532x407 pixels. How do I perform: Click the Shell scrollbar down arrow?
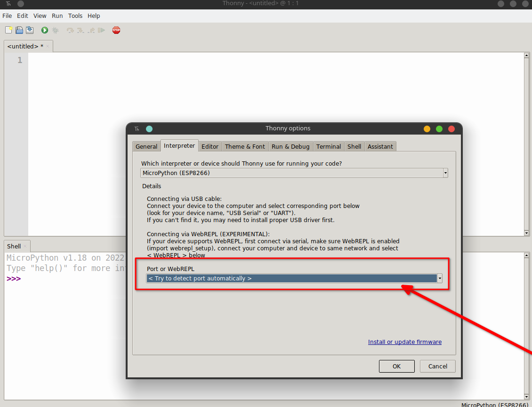click(526, 397)
